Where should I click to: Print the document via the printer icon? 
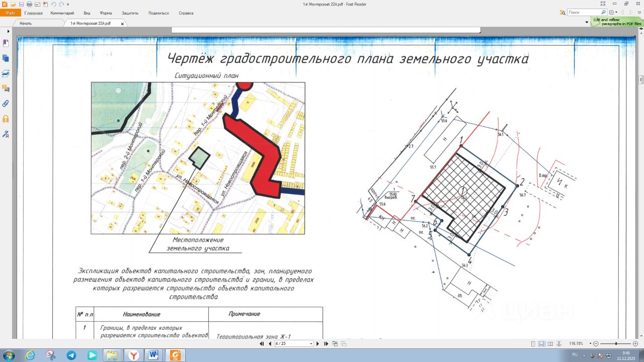coord(29,4)
